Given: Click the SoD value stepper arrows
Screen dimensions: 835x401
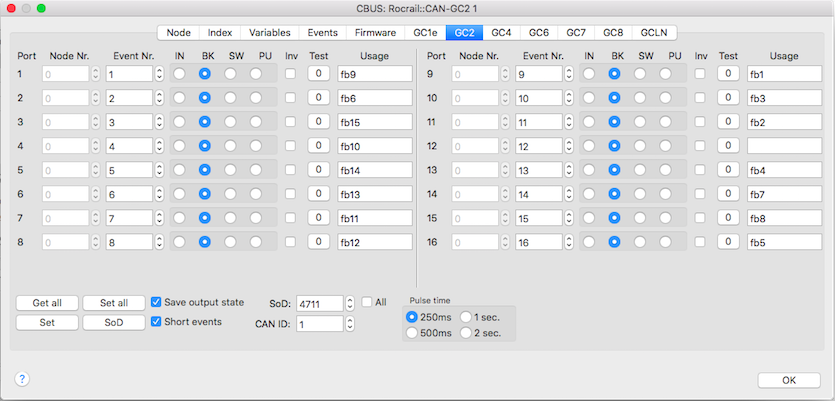Looking at the screenshot, I should pos(350,303).
